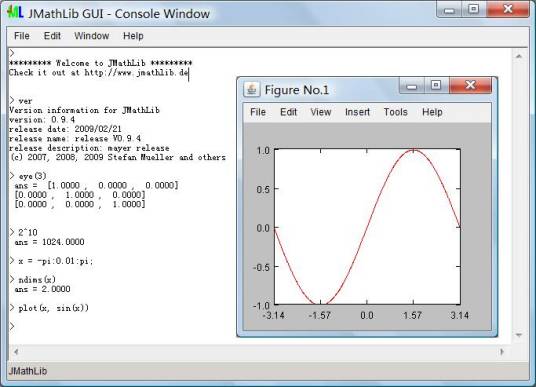Click the 'release date: 2009/02/21' line

click(x=65, y=129)
